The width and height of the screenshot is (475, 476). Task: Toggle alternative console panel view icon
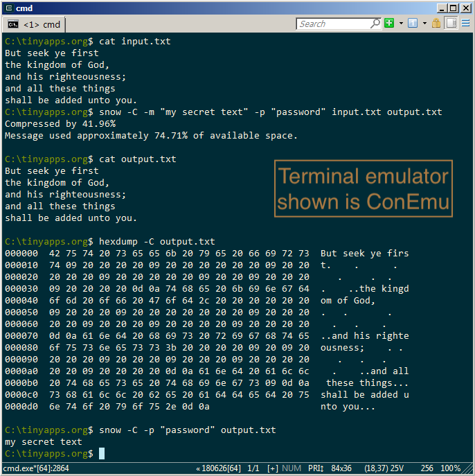pyautogui.click(x=451, y=24)
